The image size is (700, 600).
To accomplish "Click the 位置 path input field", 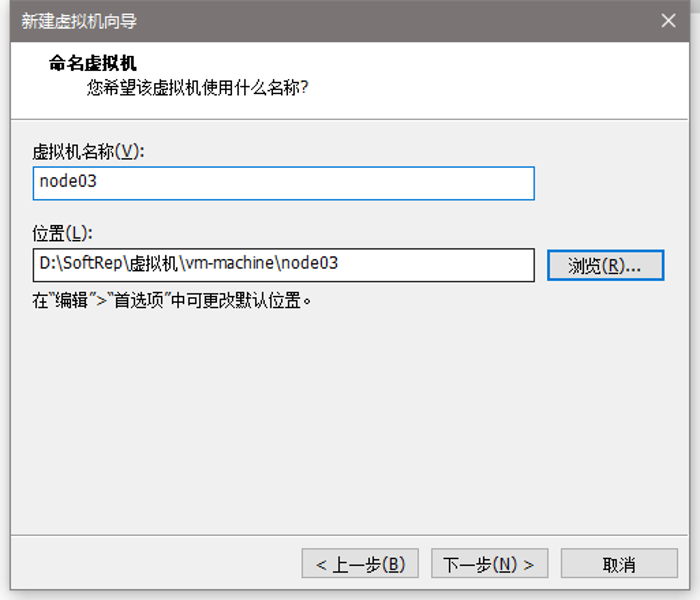I will (283, 265).
